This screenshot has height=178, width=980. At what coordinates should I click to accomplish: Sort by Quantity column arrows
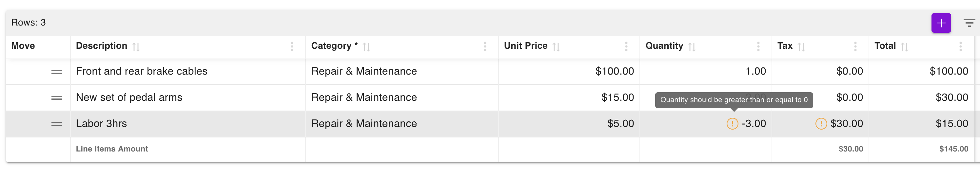(692, 47)
